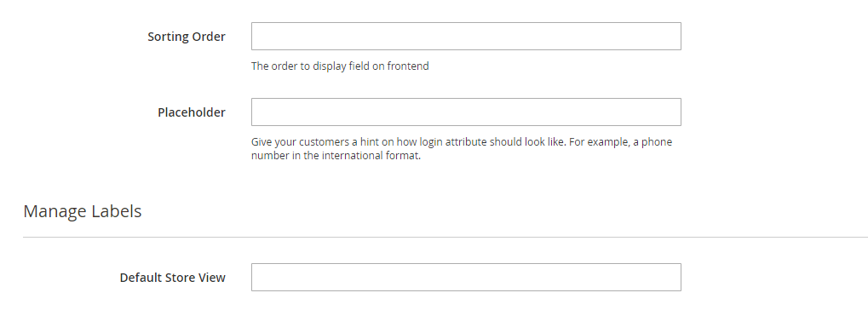The width and height of the screenshot is (868, 333).
Task: Click the hint line "number in the international format."
Action: tap(336, 156)
